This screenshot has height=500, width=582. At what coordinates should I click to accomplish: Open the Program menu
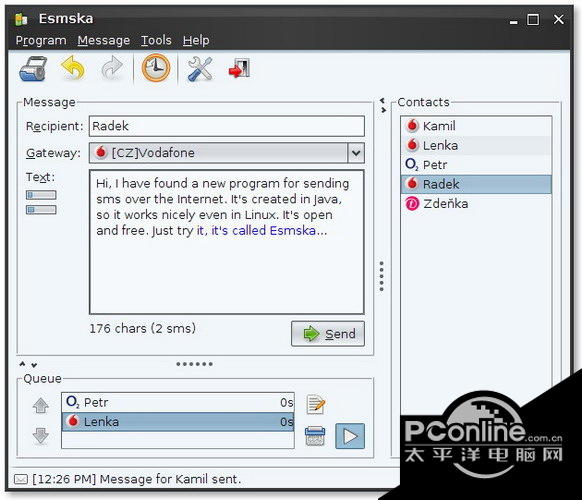(41, 40)
